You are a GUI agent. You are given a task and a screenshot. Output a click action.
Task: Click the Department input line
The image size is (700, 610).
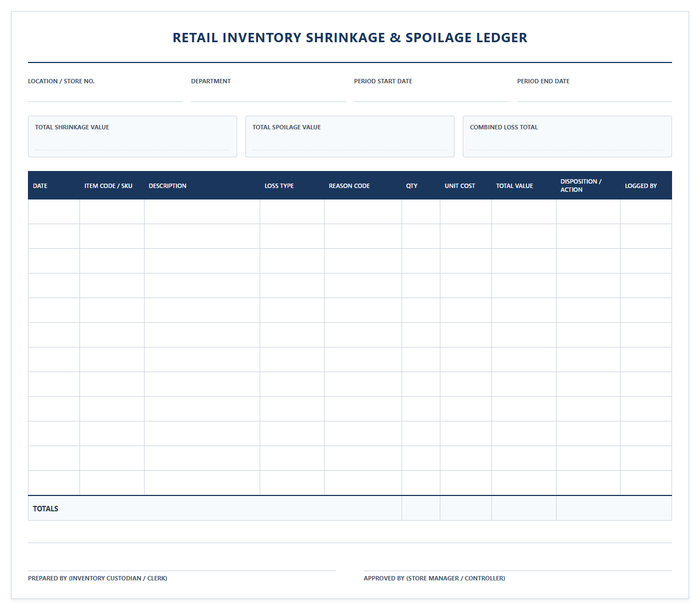pos(268,94)
